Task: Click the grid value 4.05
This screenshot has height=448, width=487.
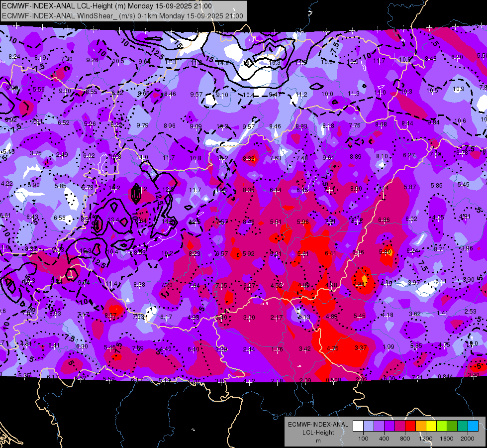Action: (438, 218)
